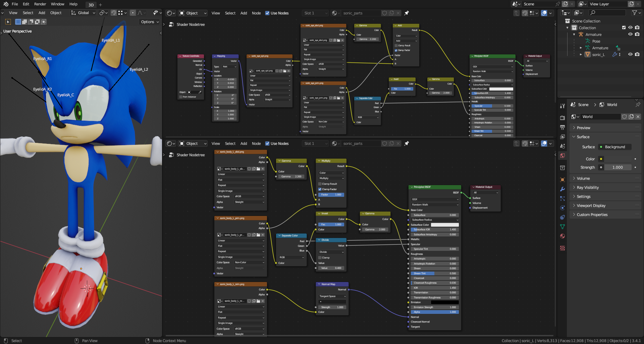Screen dimensions: 644x344
Task: Open the Node menu in upper node editor
Action: [x=256, y=13]
